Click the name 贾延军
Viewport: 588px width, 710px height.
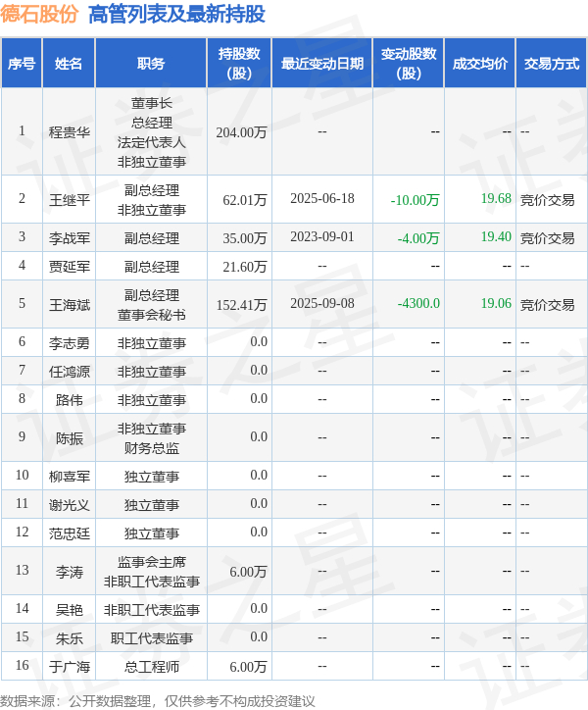click(x=70, y=267)
